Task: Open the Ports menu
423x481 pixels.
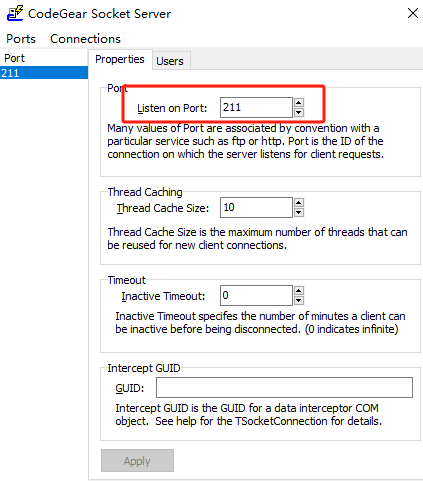Action: [21, 39]
